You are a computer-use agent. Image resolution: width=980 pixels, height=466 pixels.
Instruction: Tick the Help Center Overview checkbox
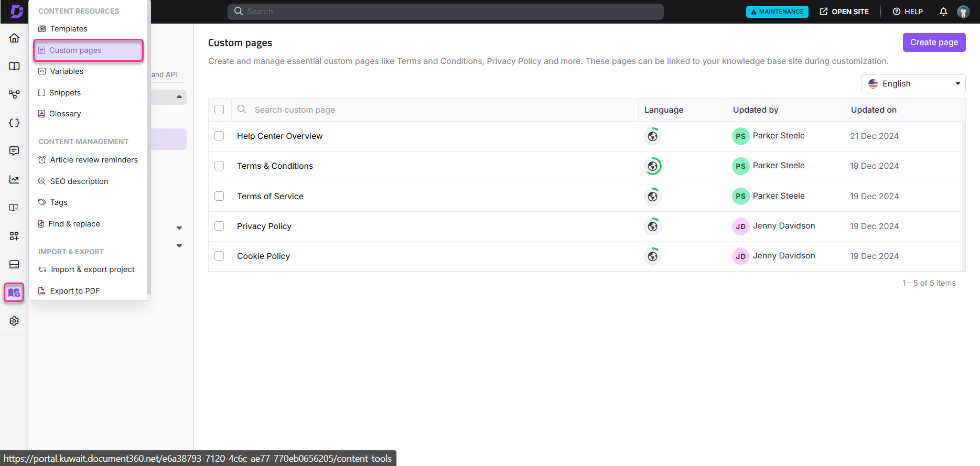click(x=219, y=136)
